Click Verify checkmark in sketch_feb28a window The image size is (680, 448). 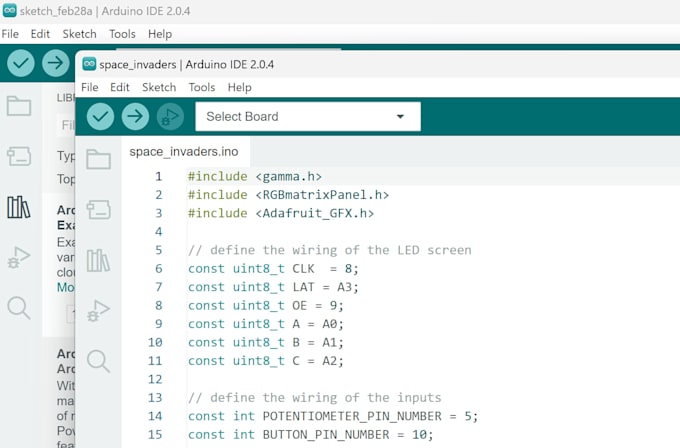pyautogui.click(x=20, y=63)
